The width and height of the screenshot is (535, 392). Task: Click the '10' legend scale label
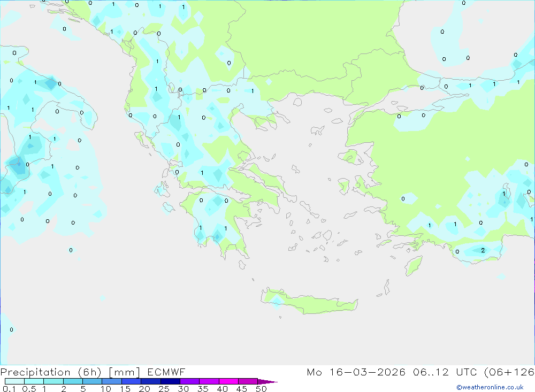click(x=106, y=389)
